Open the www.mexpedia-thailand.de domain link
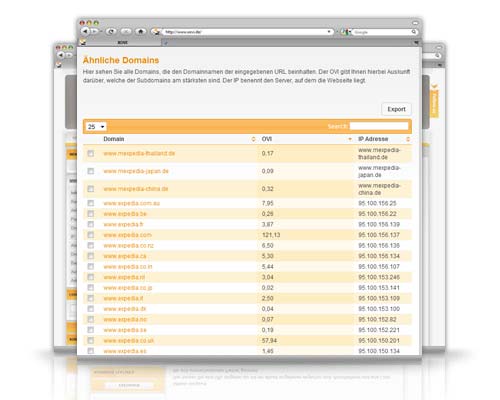The height and width of the screenshot is (400, 500). coord(139,153)
